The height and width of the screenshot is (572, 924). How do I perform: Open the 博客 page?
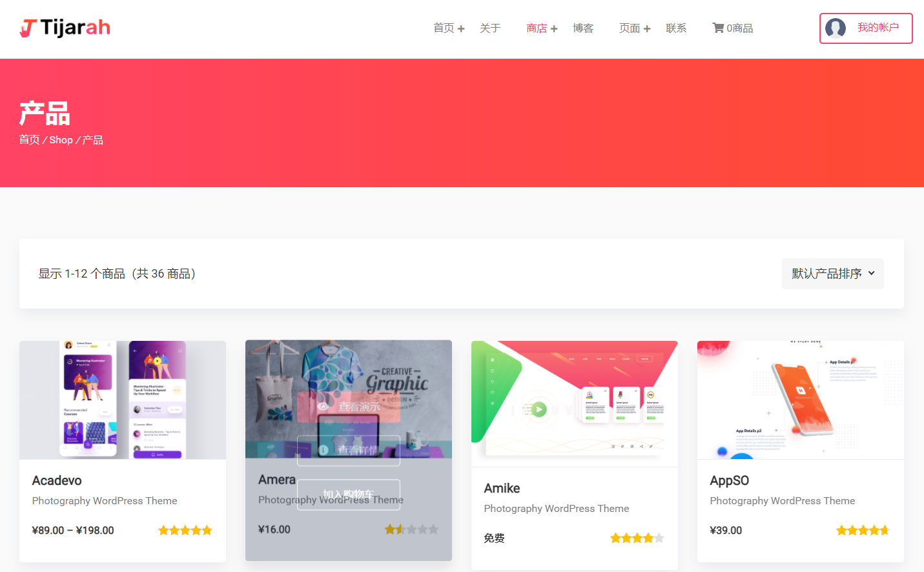point(583,28)
